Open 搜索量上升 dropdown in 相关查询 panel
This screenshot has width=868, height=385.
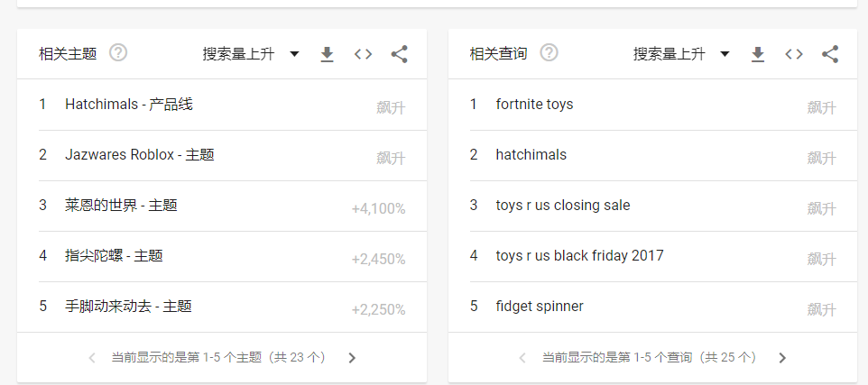681,54
